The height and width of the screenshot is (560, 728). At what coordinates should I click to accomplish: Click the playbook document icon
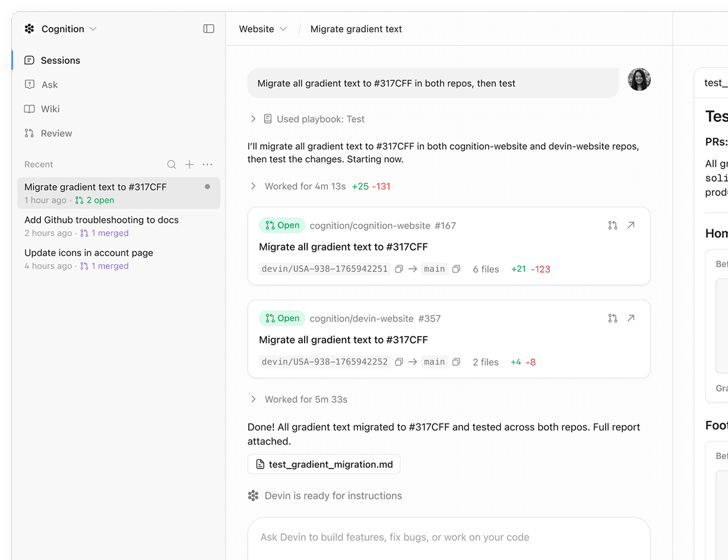tap(268, 119)
